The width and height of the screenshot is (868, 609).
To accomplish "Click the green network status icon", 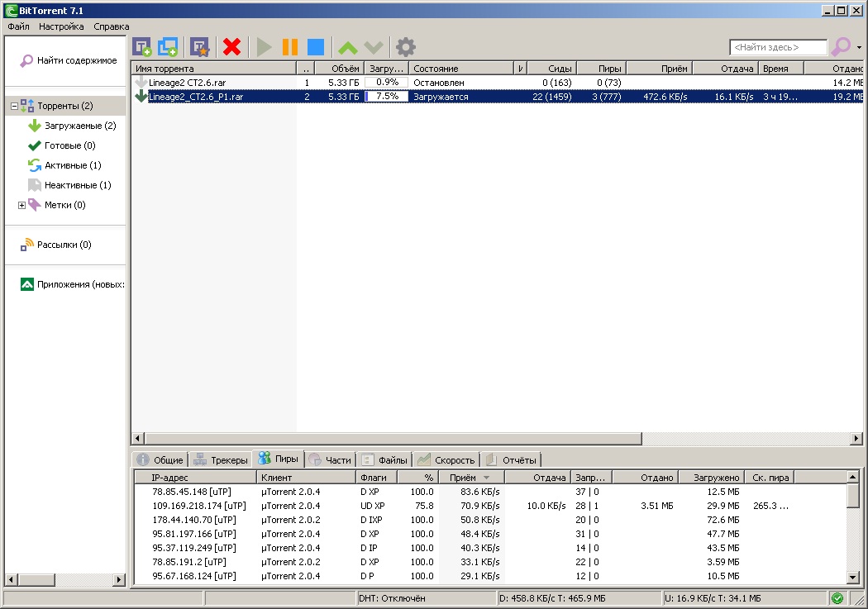I will pos(837,598).
